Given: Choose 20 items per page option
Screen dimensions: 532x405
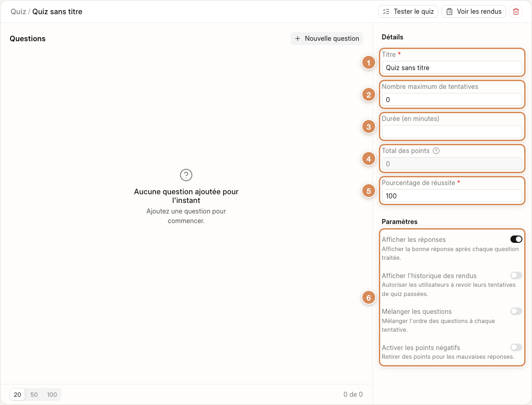Looking at the screenshot, I should click(17, 394).
